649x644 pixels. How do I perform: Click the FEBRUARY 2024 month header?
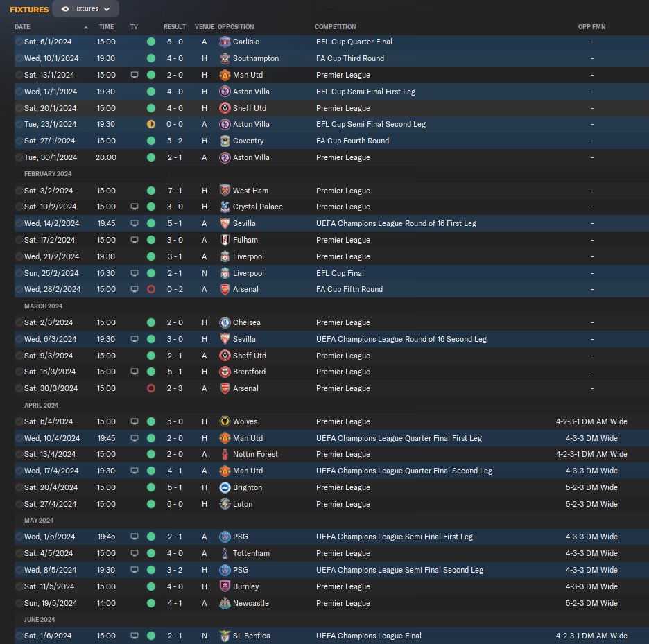coord(48,174)
